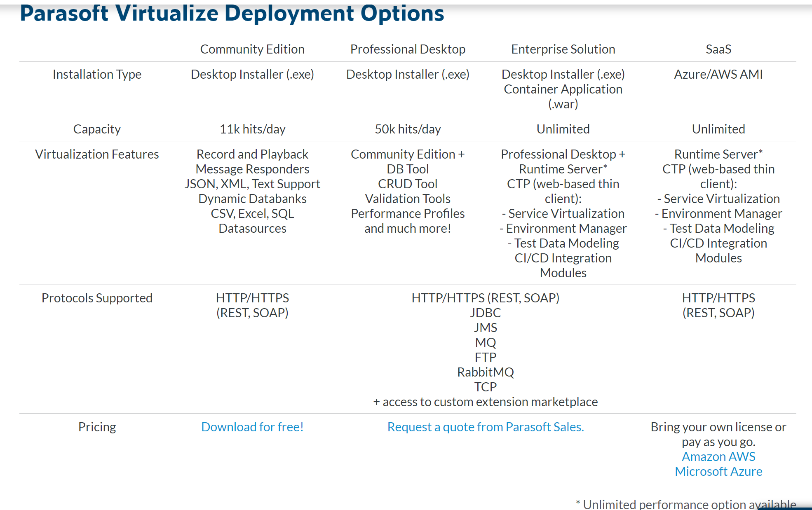Image resolution: width=812 pixels, height=510 pixels.
Task: Click the RabbitMQ protocol text
Action: [x=486, y=372]
